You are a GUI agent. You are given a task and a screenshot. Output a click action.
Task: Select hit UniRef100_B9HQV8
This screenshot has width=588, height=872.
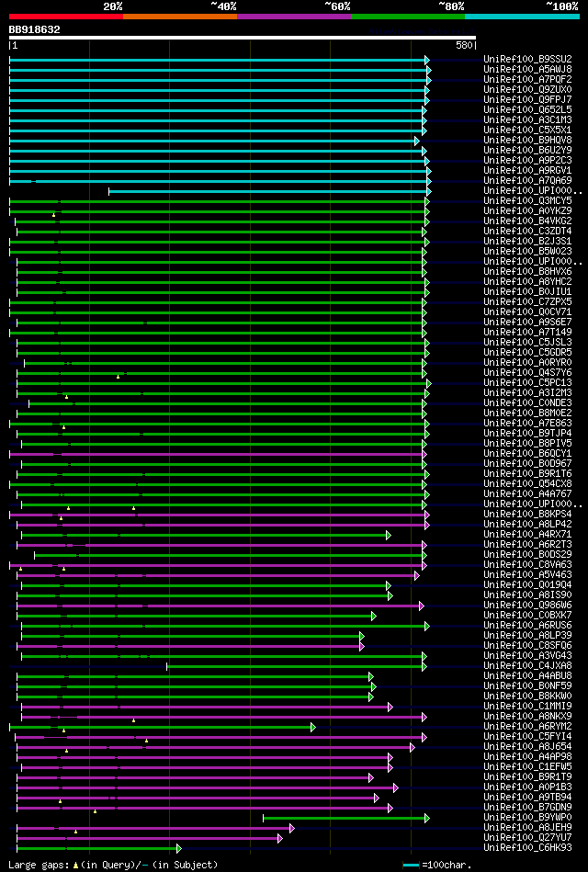[527, 141]
